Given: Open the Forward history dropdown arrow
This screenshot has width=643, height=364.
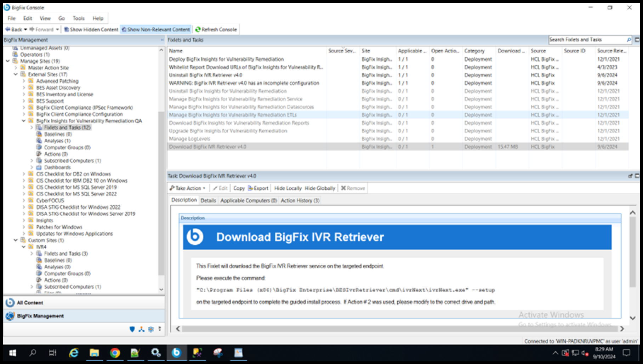Looking at the screenshot, I should 57,30.
